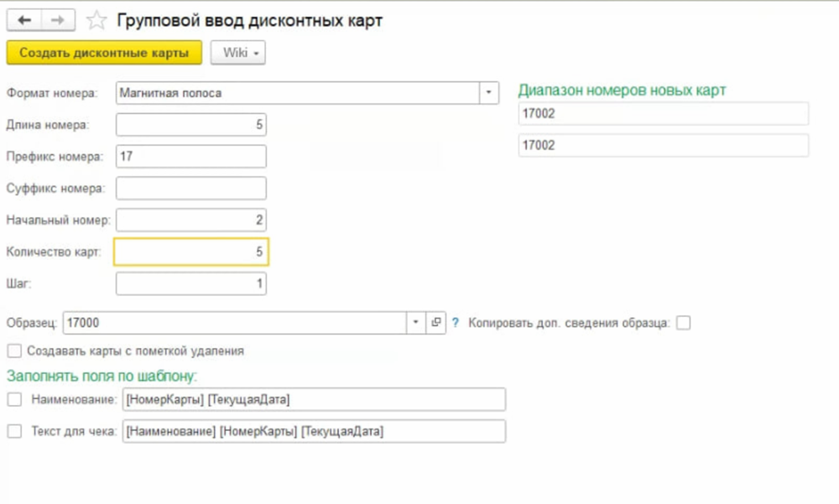The width and height of the screenshot is (839, 504).
Task: Enable copying additional sample details checkbox
Action: point(683,323)
